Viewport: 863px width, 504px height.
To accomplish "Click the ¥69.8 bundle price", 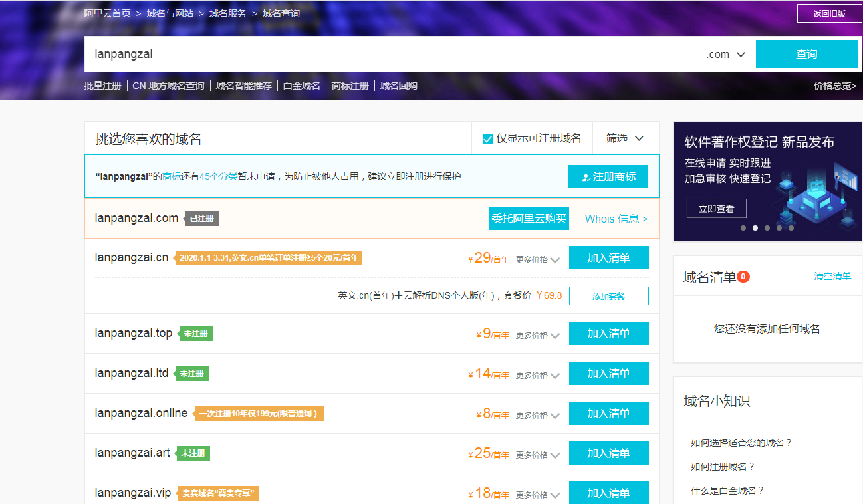I will pyautogui.click(x=549, y=295).
